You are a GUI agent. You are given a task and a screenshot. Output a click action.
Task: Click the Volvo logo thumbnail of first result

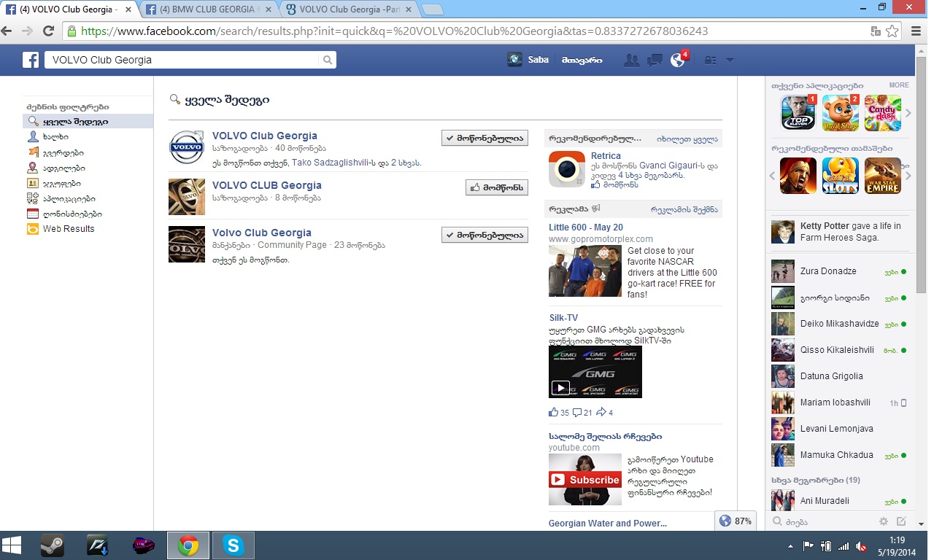pos(187,149)
